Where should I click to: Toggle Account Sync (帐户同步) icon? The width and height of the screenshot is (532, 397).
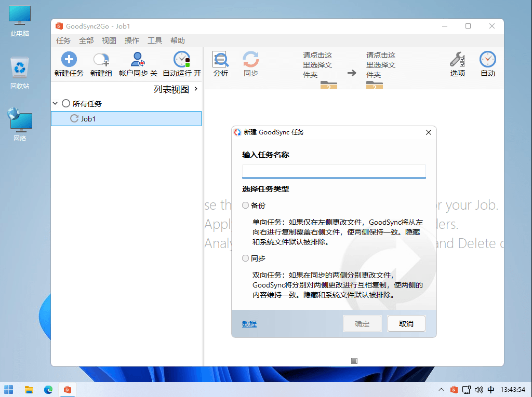click(x=138, y=59)
